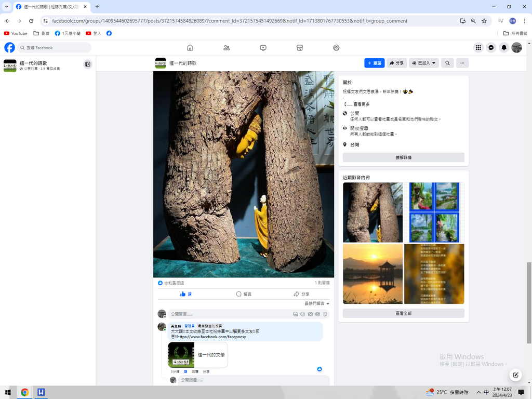
Task: Collapse the left group sidebar panel
Action: coord(88,64)
